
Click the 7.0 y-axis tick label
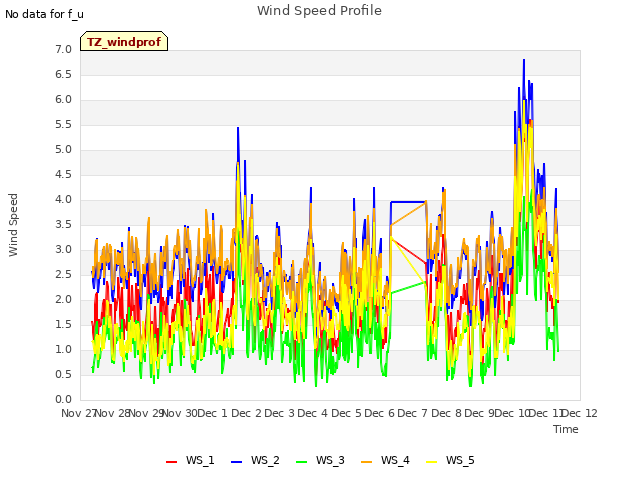63,49
